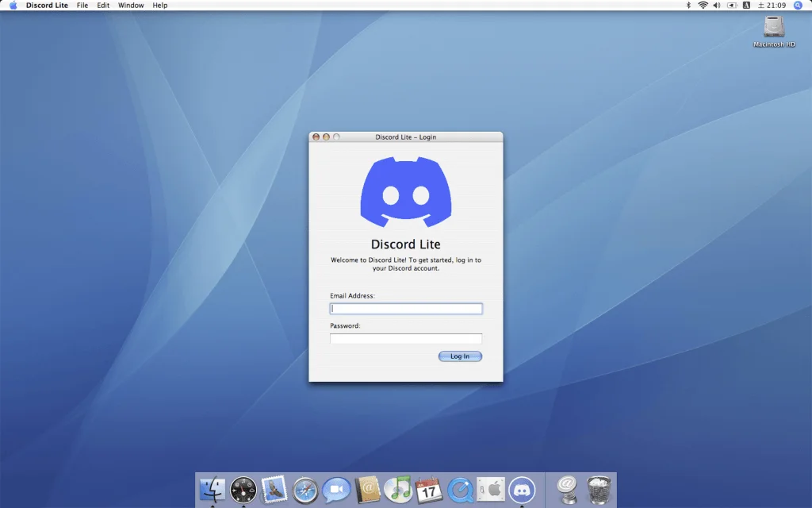
Task: Open Spotlight search in the menu bar
Action: (798, 6)
